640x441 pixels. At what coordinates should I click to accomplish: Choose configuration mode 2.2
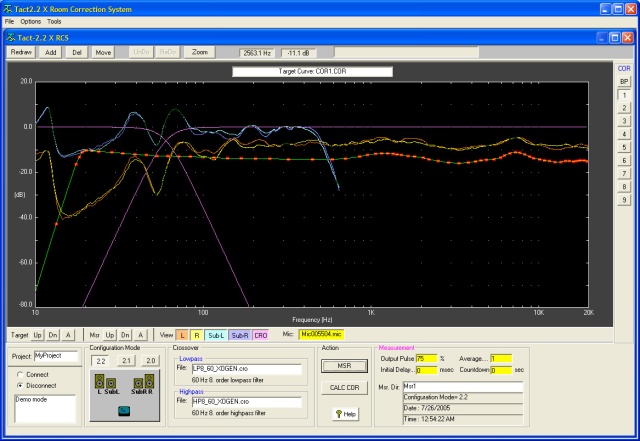coord(101,361)
